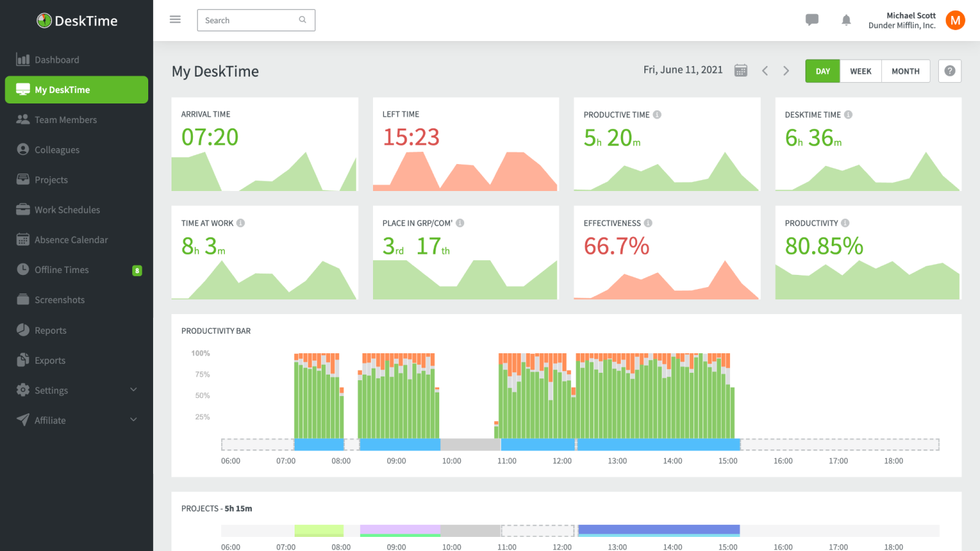This screenshot has width=980, height=551.
Task: Go to the next day with right arrow
Action: pyautogui.click(x=786, y=70)
